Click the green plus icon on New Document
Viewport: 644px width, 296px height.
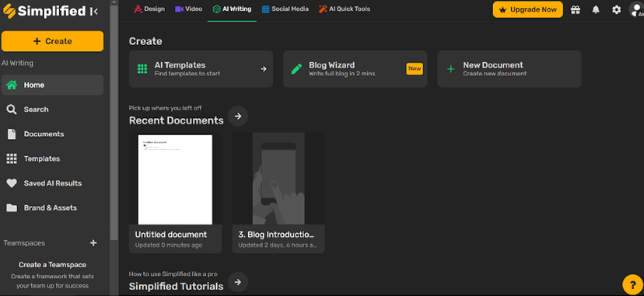(450, 69)
